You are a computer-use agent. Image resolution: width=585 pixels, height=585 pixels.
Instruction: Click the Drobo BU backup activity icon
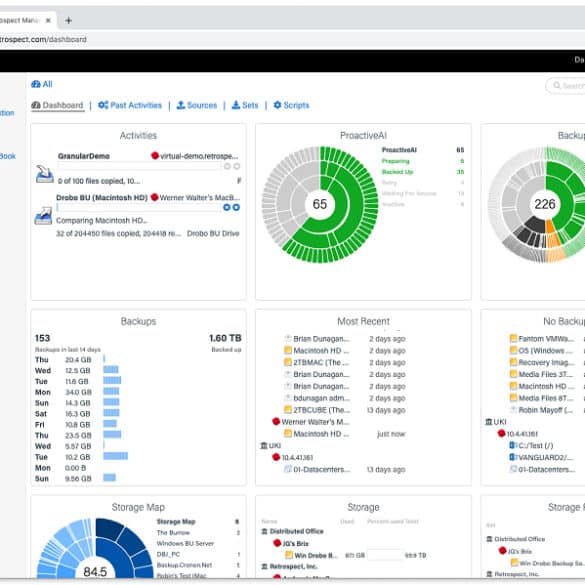point(43,216)
